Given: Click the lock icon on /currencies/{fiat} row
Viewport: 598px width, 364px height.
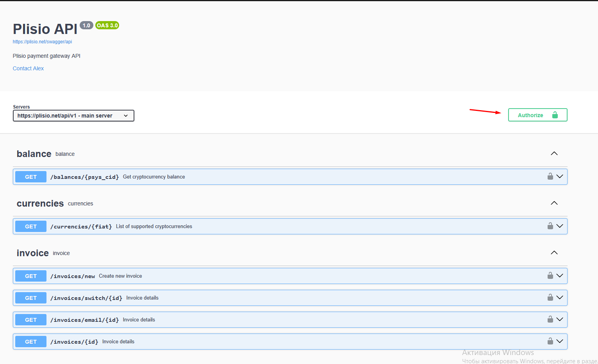Looking at the screenshot, I should (x=550, y=226).
